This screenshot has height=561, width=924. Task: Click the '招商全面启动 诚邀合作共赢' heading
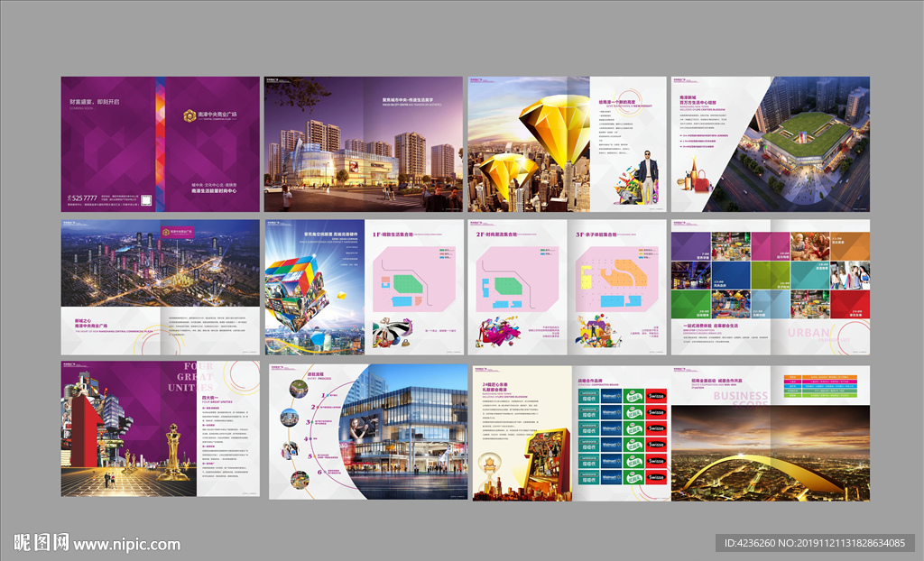pos(716,382)
